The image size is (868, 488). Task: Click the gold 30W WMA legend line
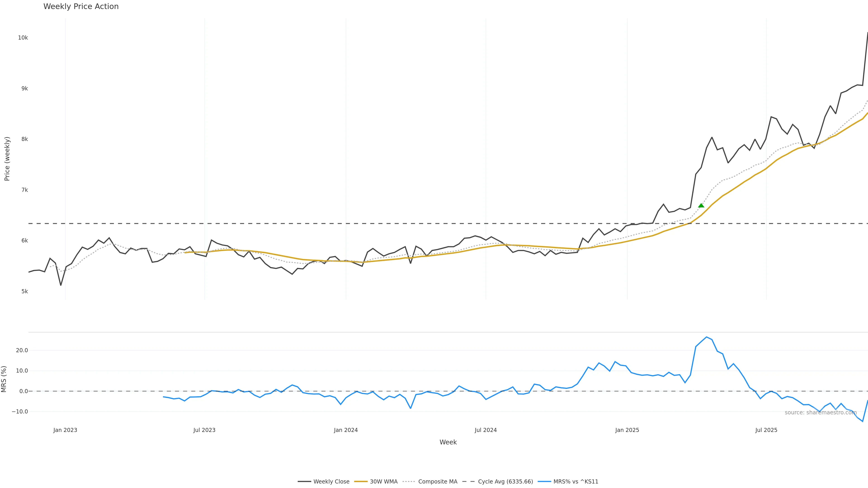tap(361, 482)
